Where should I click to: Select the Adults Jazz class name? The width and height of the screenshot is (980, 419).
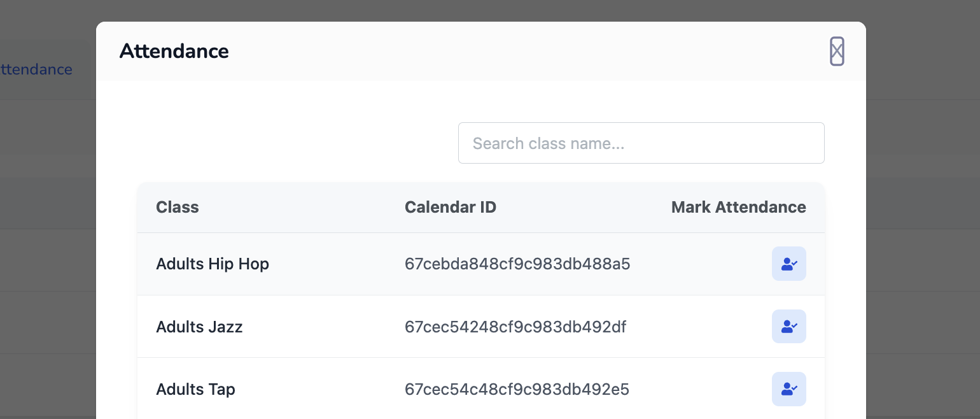[199, 327]
